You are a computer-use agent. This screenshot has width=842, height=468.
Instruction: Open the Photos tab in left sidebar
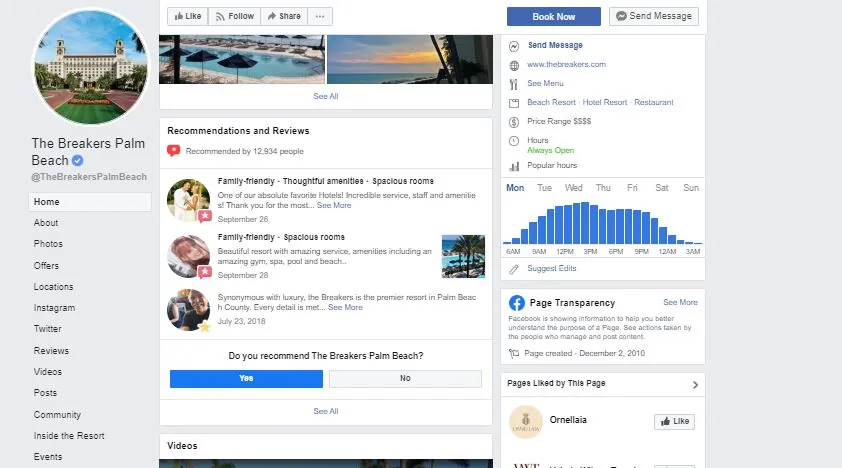(x=48, y=244)
